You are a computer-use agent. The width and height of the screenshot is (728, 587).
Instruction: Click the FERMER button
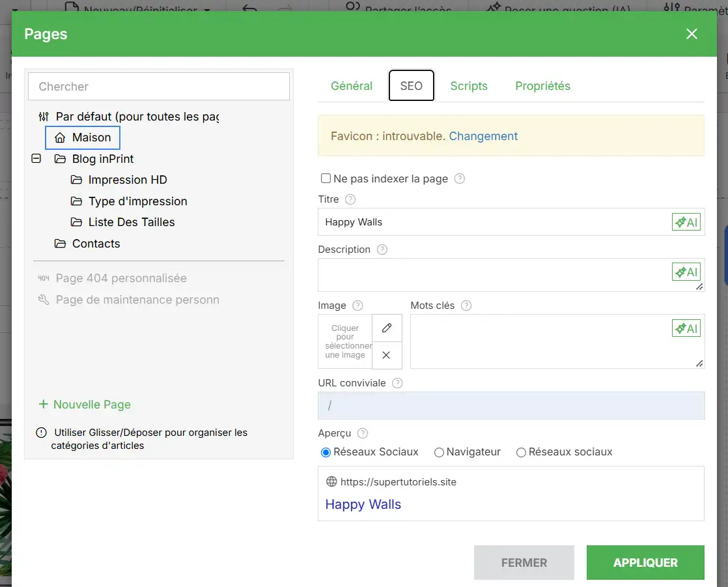click(524, 562)
